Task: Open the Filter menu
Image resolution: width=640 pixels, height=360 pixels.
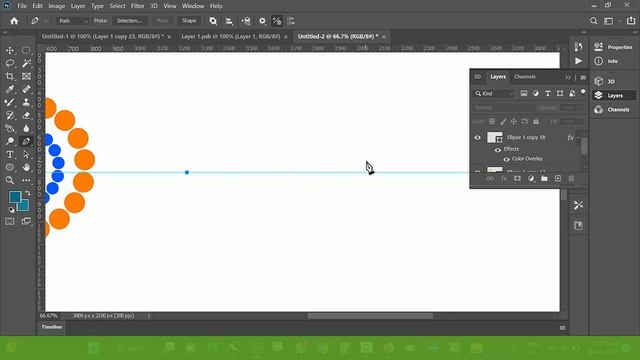Action: click(138, 6)
